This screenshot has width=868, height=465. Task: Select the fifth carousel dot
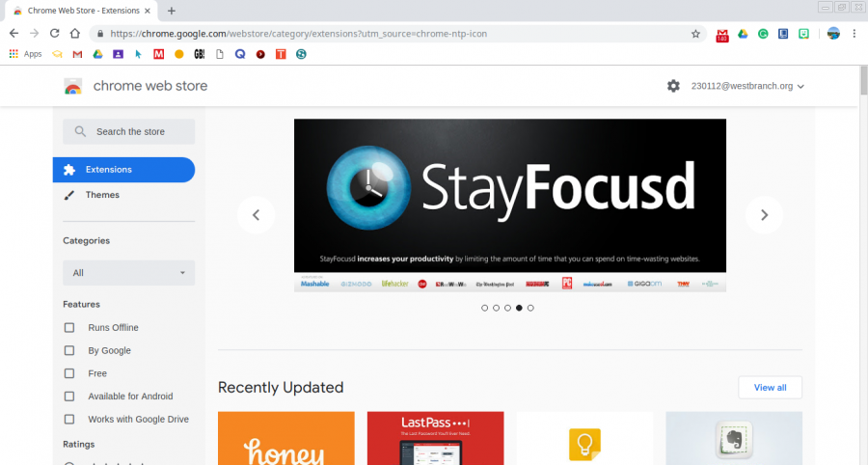(530, 308)
